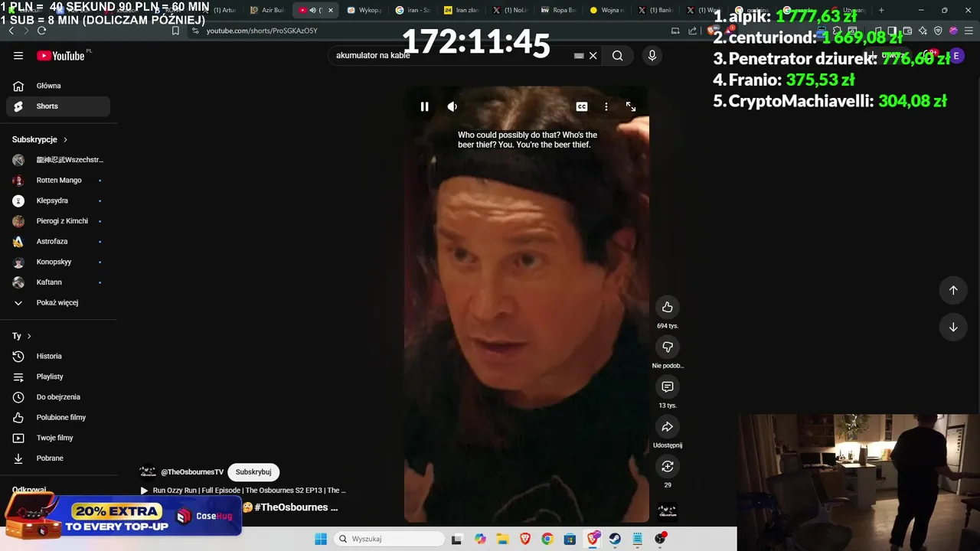Switch to the Azir Build browser tab

coord(268,10)
